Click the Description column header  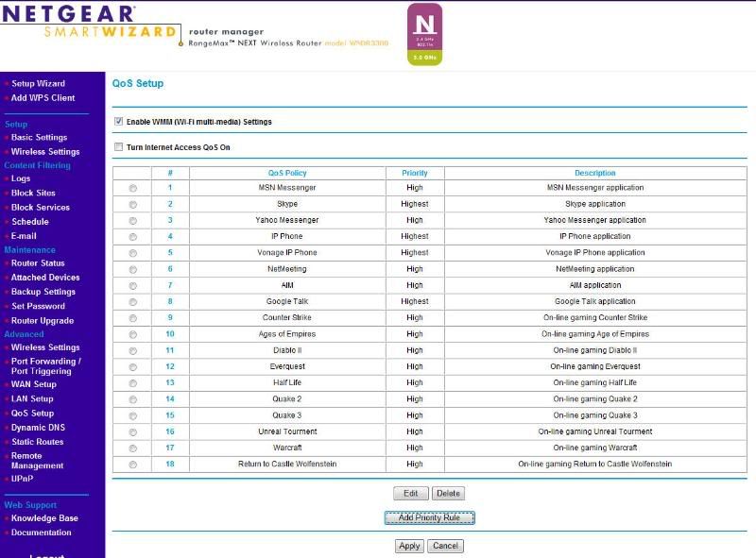(x=595, y=173)
